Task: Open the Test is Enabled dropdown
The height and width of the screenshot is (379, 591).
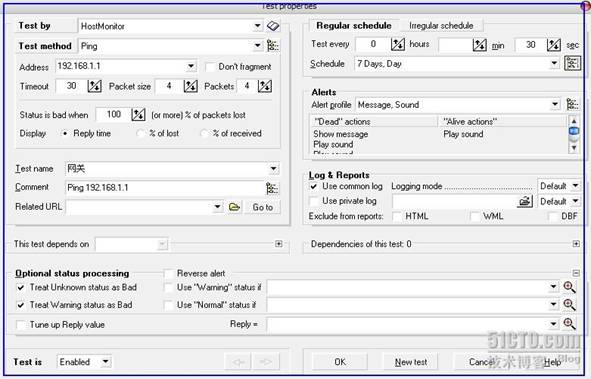Action: point(106,362)
